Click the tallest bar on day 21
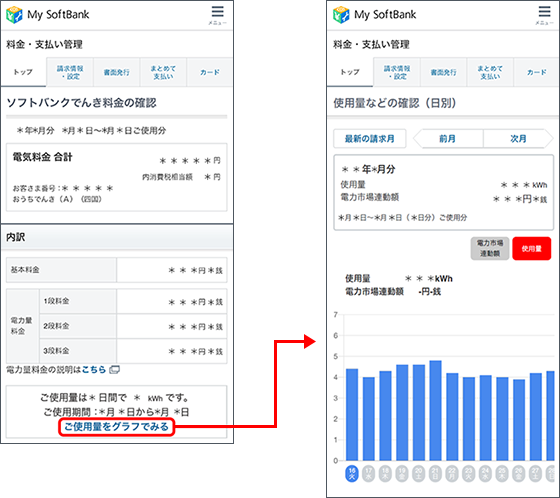 click(x=435, y=410)
